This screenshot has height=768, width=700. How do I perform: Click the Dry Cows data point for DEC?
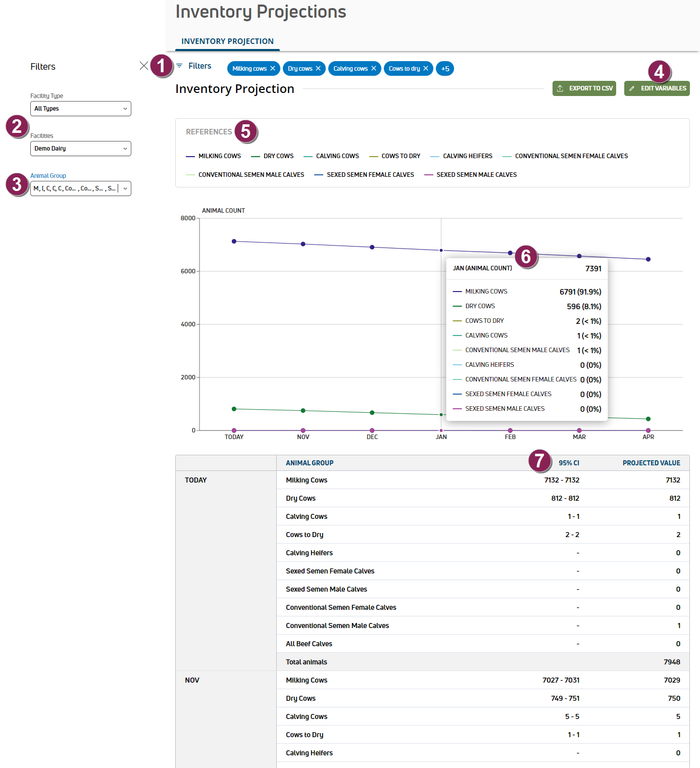372,413
